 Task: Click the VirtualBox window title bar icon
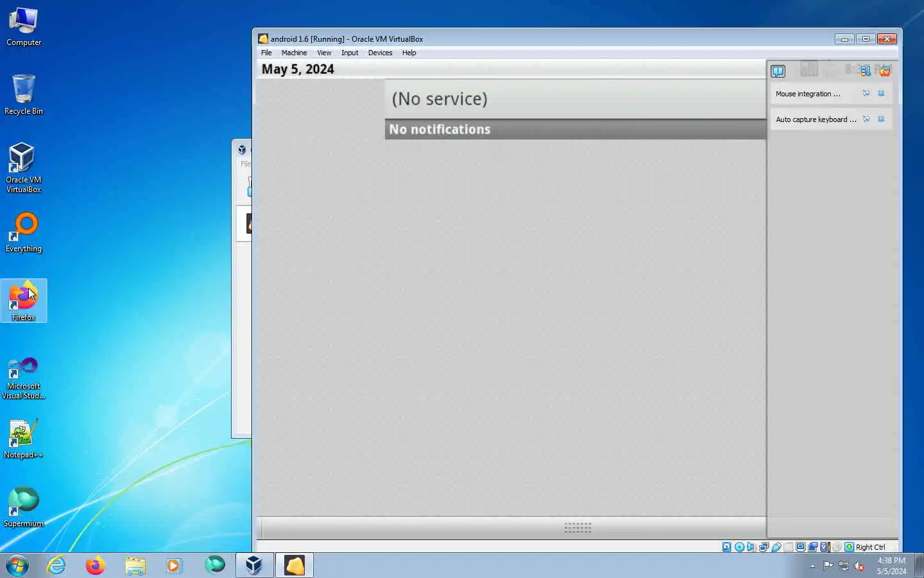(x=263, y=39)
